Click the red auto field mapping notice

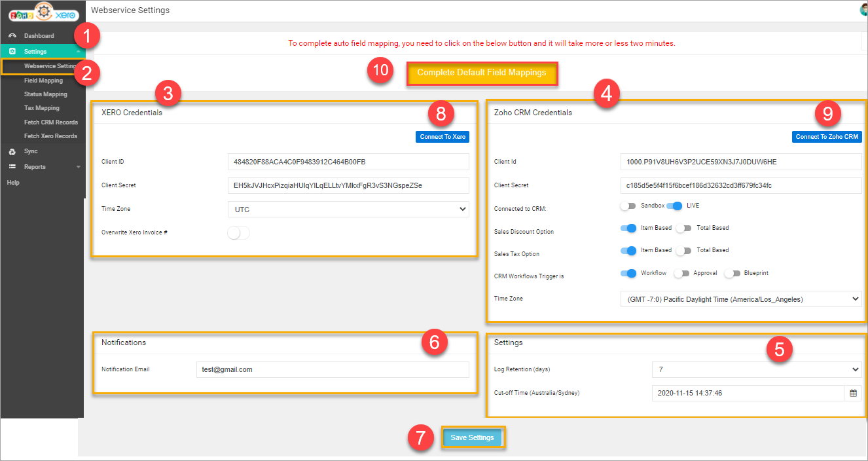(482, 43)
